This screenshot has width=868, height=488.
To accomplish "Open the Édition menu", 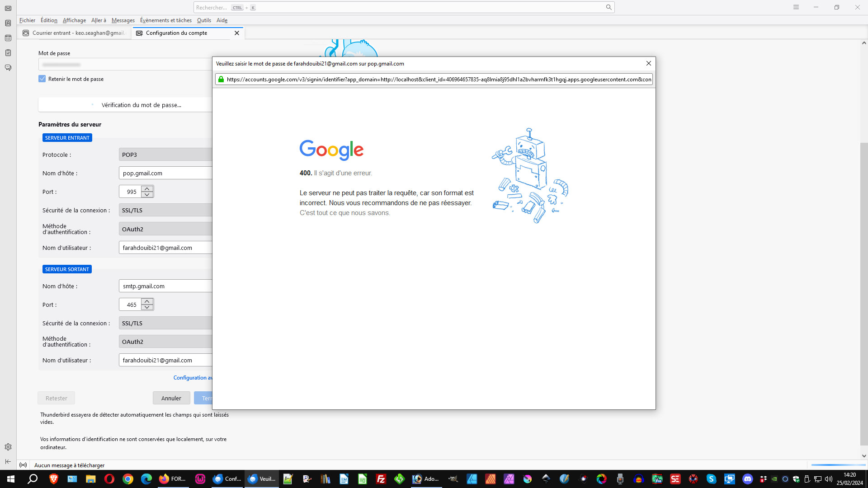I will (x=49, y=20).
